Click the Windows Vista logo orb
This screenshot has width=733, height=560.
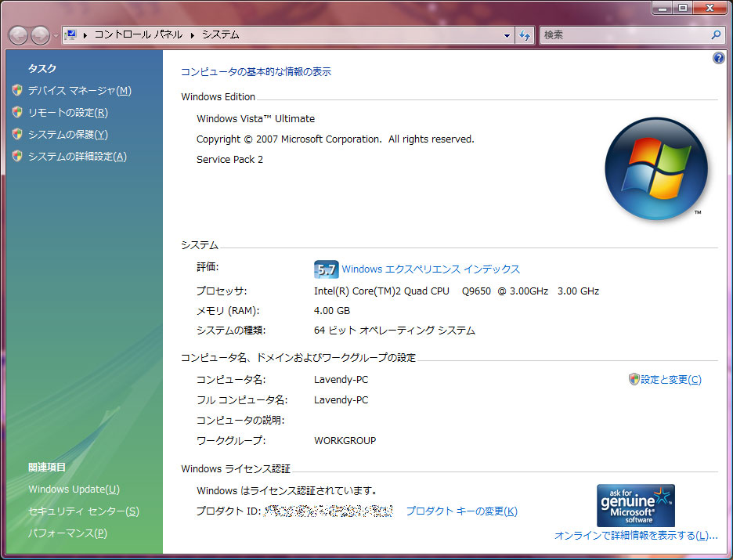656,168
